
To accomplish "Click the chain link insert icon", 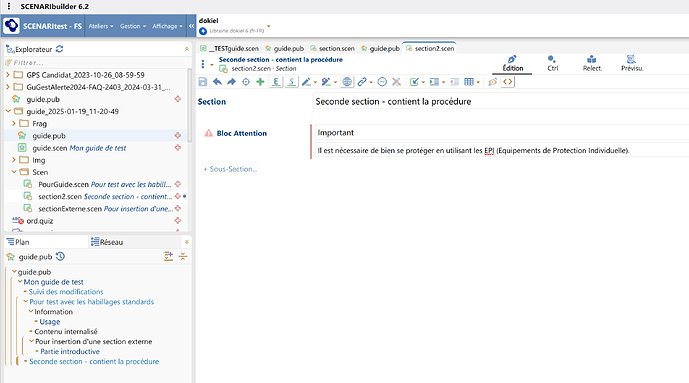I will pos(362,82).
